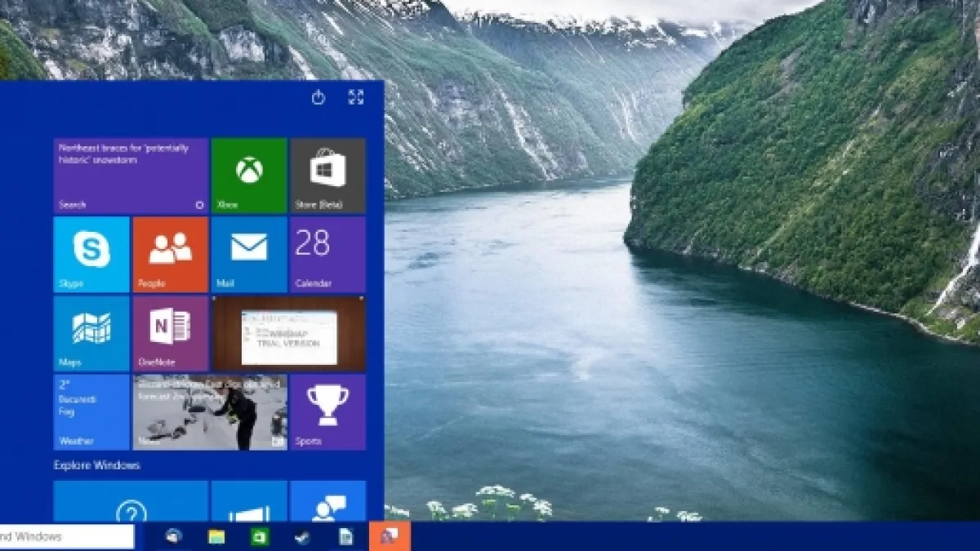This screenshot has width=980, height=551.
Task: Open the Xbox tile
Action: (x=249, y=175)
